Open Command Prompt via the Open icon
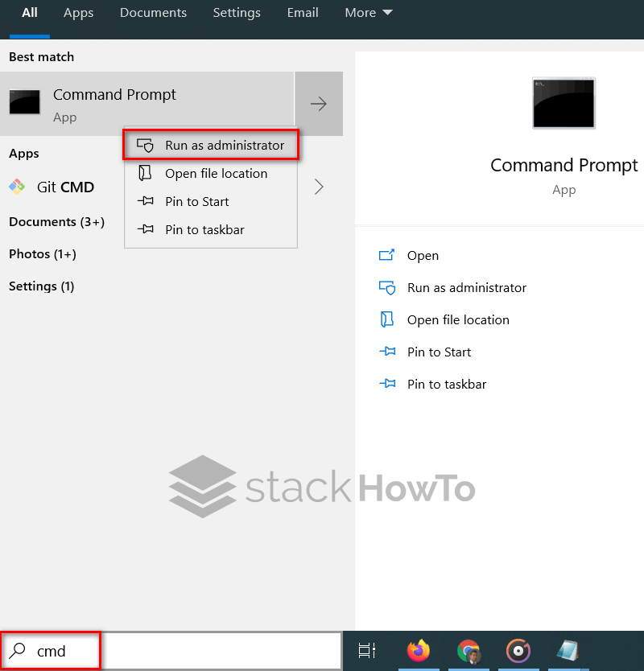Screen dimensions: 644x671 click(x=423, y=255)
